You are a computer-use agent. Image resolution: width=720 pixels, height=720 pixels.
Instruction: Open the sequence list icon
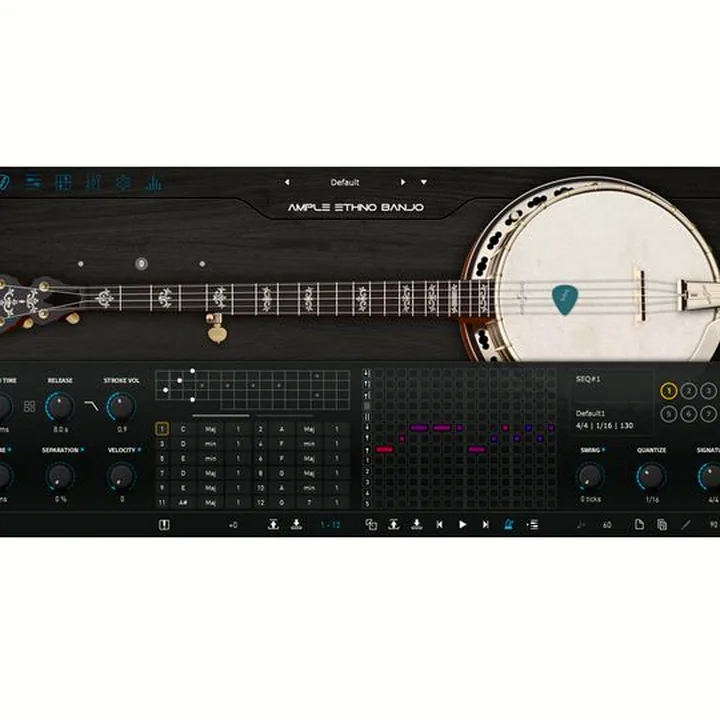tap(532, 524)
